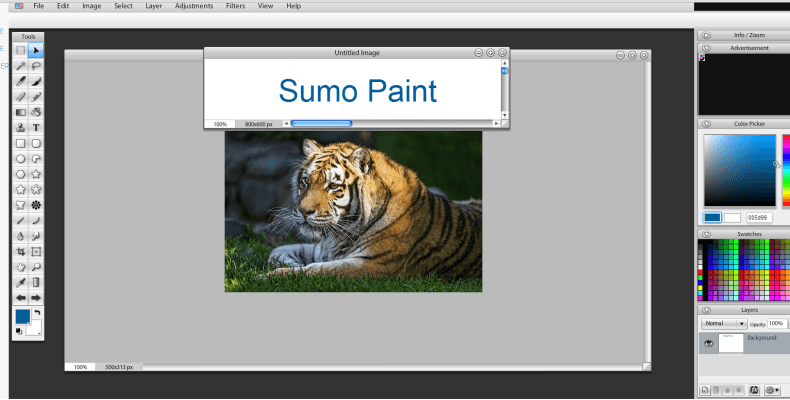790x400 pixels.
Task: Select the Gradient tool
Action: pos(21,112)
